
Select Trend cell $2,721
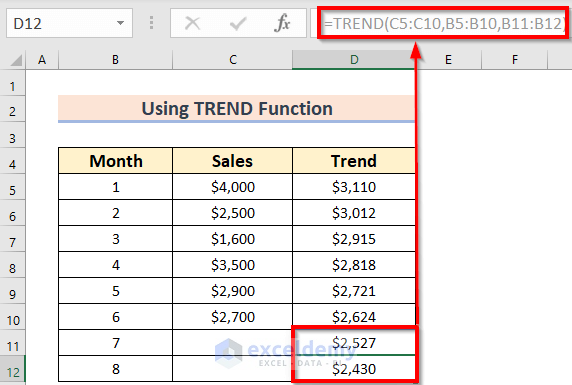click(354, 291)
